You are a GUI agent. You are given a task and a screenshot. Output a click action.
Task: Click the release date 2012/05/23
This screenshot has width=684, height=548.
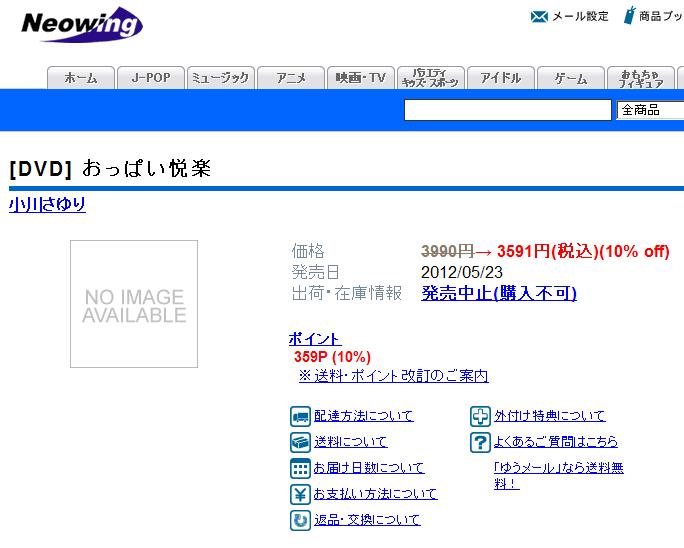(x=462, y=272)
